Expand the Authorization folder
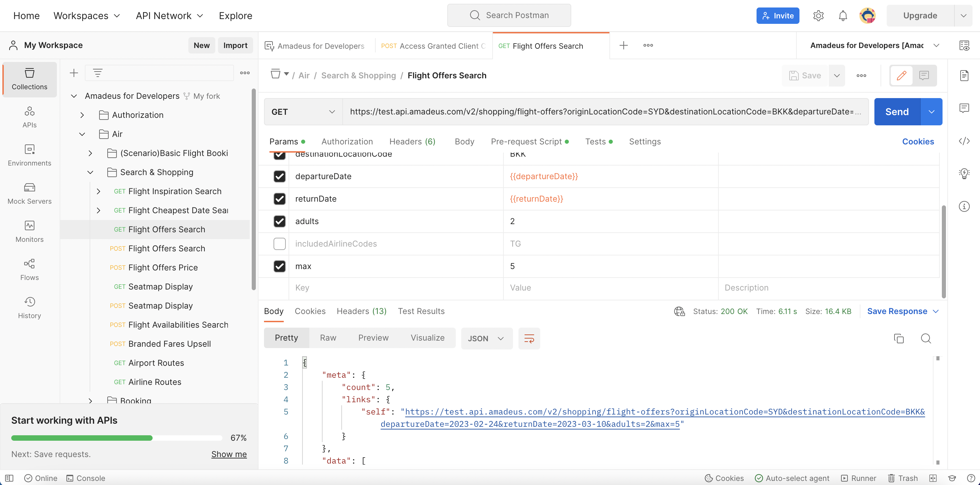This screenshot has height=485, width=980. [x=82, y=115]
